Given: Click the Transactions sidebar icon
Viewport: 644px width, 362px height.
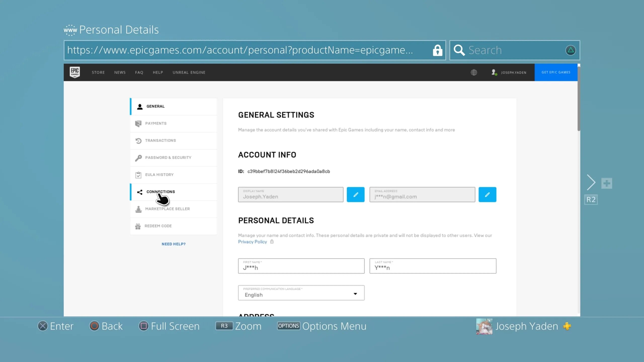Looking at the screenshot, I should [x=138, y=141].
